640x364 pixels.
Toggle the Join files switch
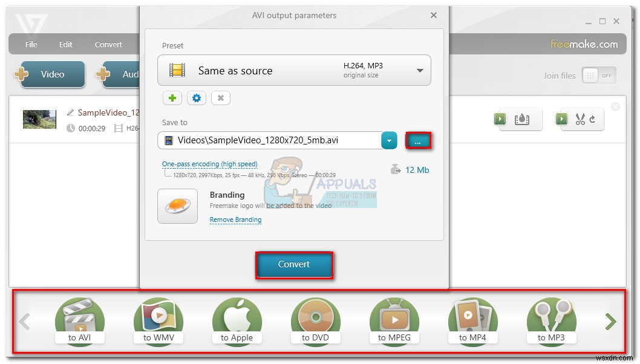599,76
